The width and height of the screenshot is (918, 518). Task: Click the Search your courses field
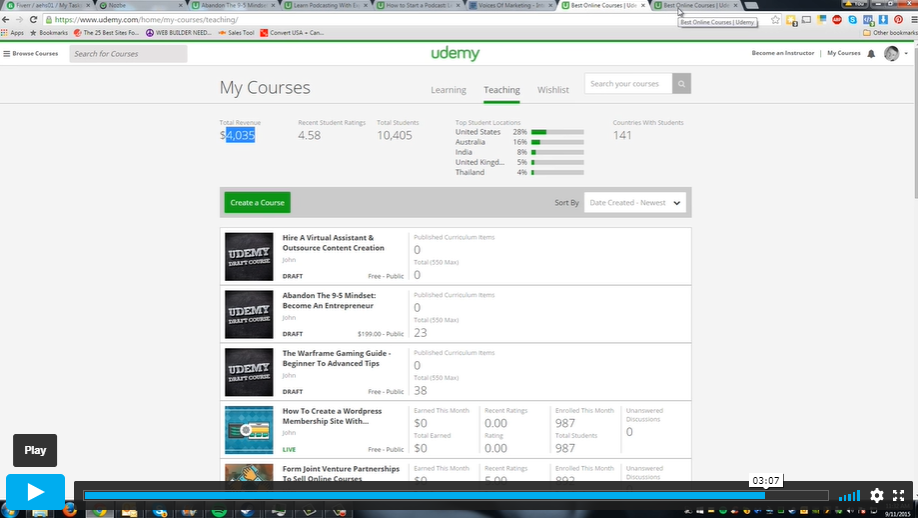[x=628, y=84]
